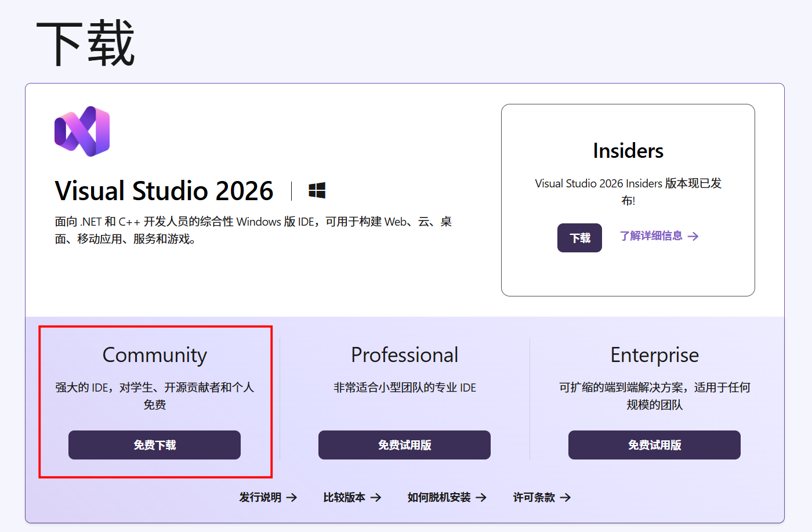Image resolution: width=812 pixels, height=532 pixels.
Task: Click the arrow icon after 如何脱机安装
Action: tap(481, 497)
